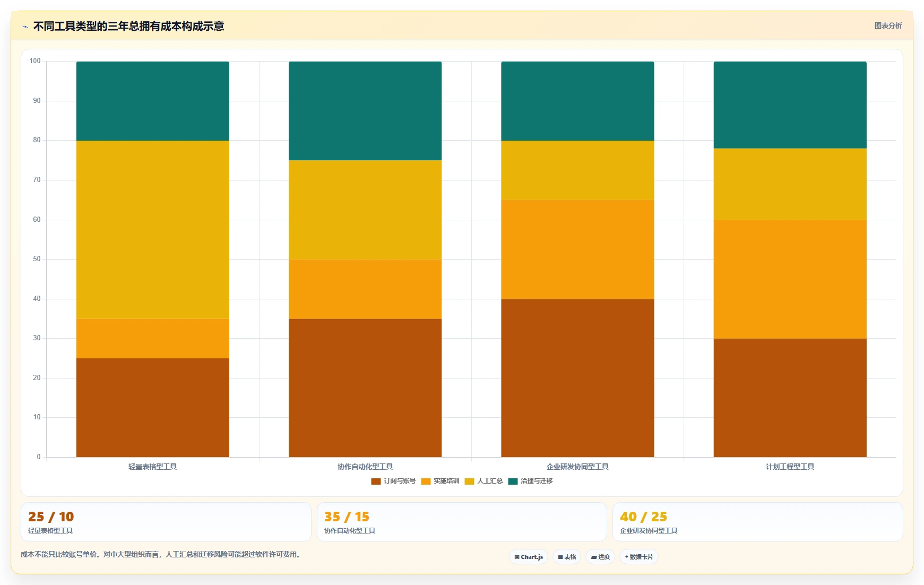
Task: Toggle the 订阅与账号 legend series
Action: tap(393, 481)
